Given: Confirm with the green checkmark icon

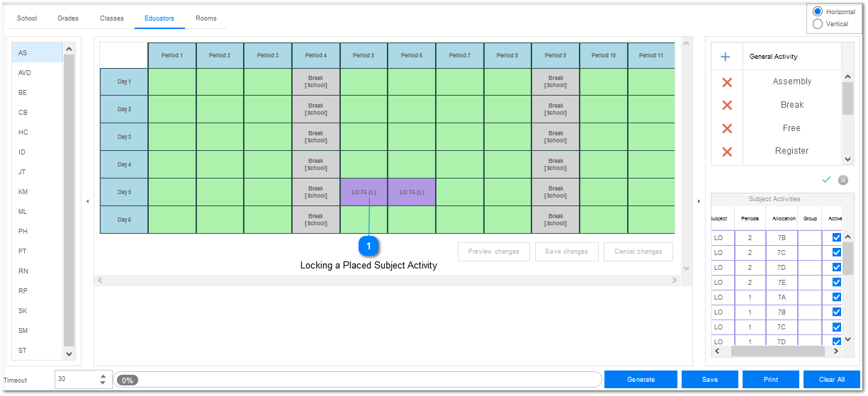Looking at the screenshot, I should (826, 180).
